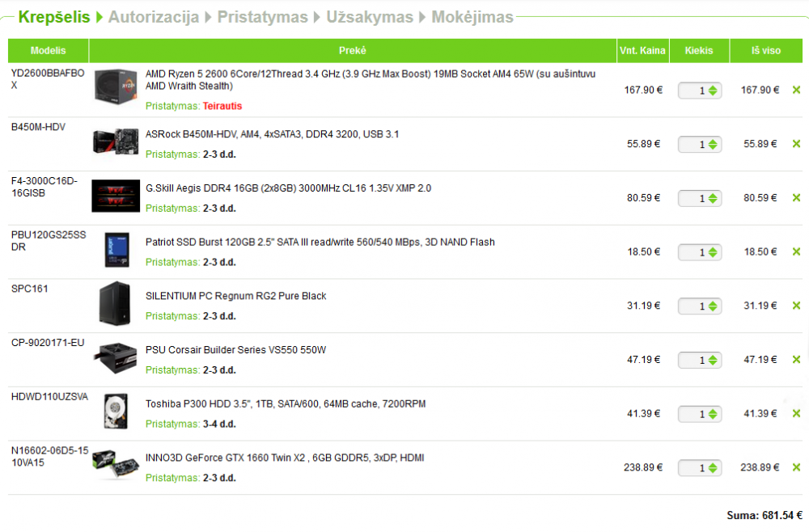Image resolution: width=809 pixels, height=532 pixels.
Task: Open the G.Skill Aegis DDR4 16GB product link
Action: pos(288,188)
